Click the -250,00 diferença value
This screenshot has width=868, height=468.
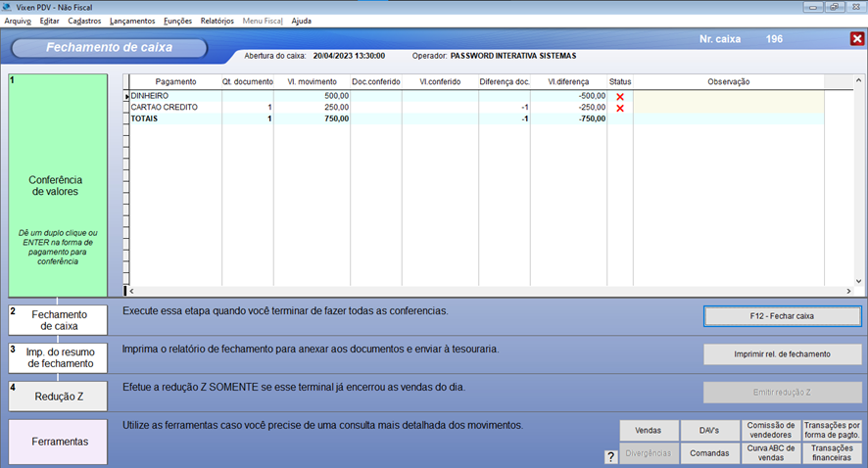tap(592, 108)
